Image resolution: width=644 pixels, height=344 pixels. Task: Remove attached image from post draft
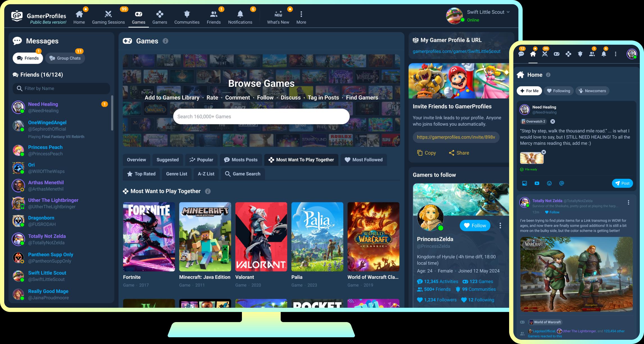(544, 152)
